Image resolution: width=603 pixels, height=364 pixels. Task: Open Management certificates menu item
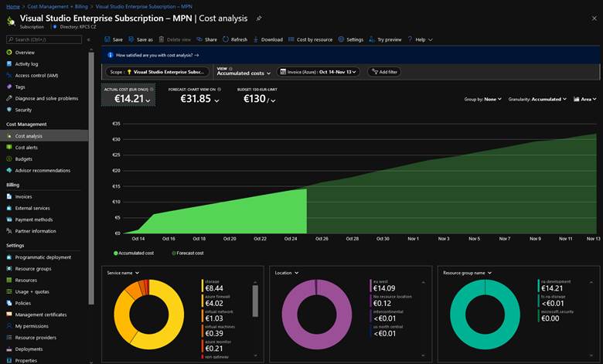point(41,315)
